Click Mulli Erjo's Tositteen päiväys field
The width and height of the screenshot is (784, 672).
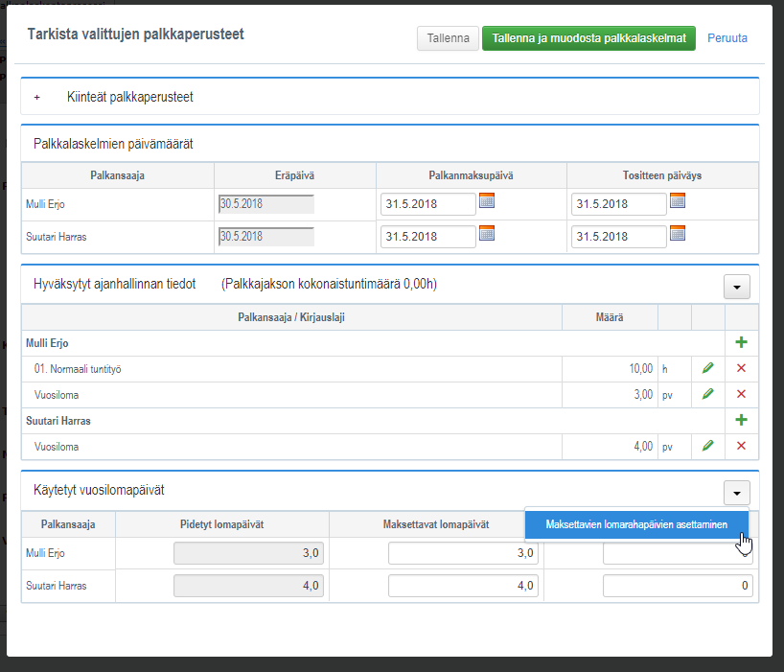coord(618,204)
